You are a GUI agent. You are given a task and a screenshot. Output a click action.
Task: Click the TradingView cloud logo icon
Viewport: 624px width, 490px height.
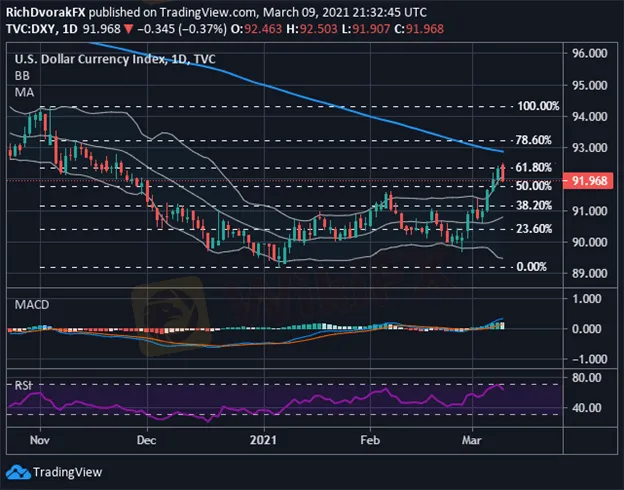point(20,472)
